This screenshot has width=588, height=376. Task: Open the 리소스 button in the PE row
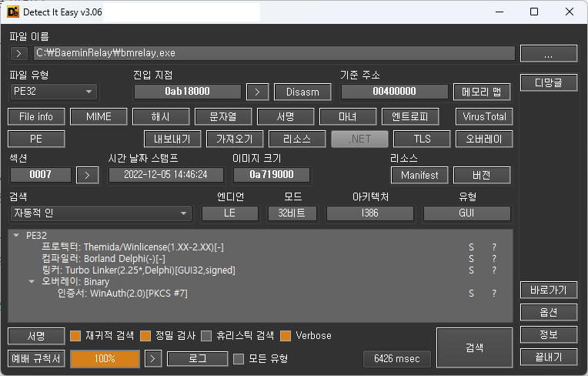click(x=297, y=139)
